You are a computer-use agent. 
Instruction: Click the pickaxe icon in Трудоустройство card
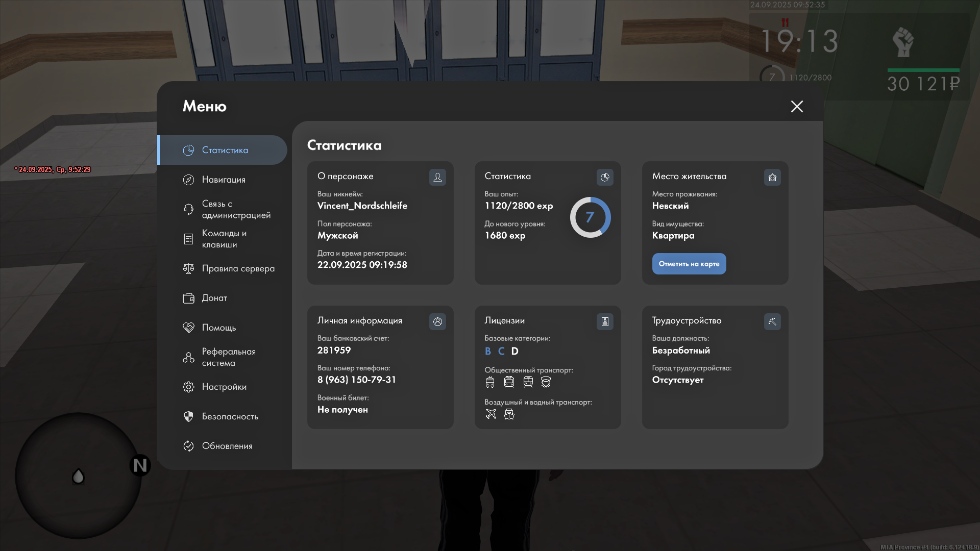[x=772, y=321]
